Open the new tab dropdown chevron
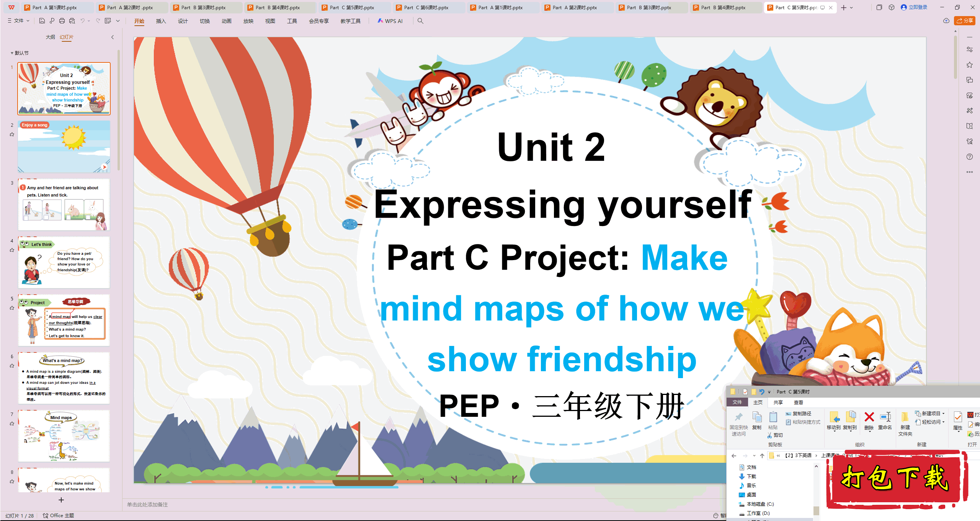 click(851, 8)
